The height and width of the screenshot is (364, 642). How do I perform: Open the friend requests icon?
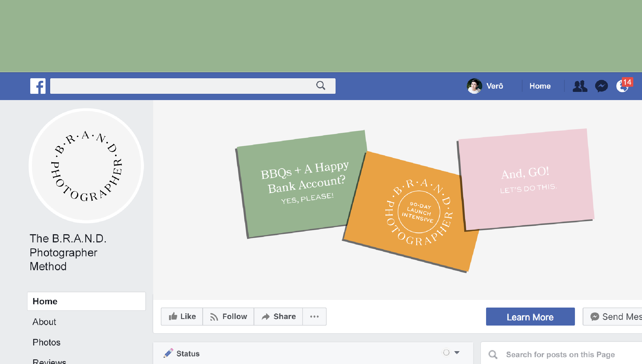580,86
